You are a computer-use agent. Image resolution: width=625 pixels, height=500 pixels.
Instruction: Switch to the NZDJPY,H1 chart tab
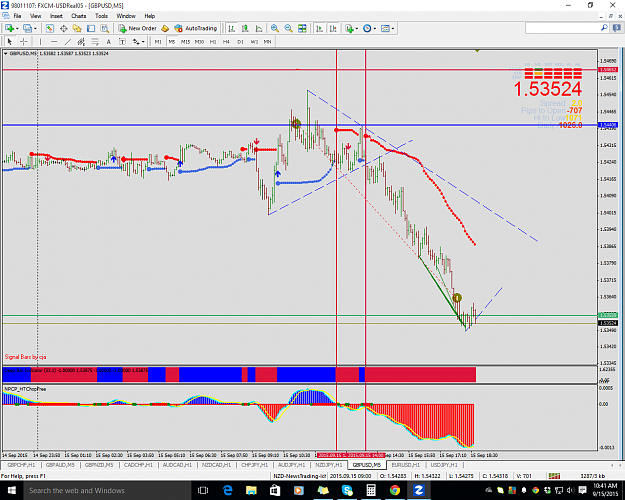point(329,465)
